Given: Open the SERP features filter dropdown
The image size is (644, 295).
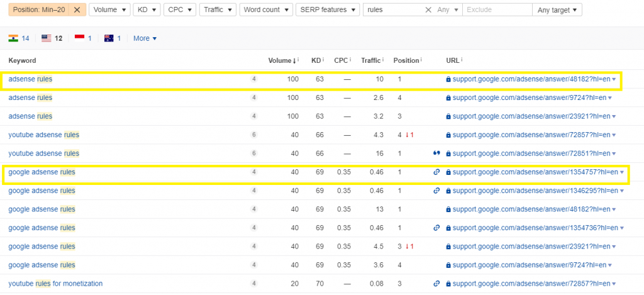Looking at the screenshot, I should click(x=328, y=10).
